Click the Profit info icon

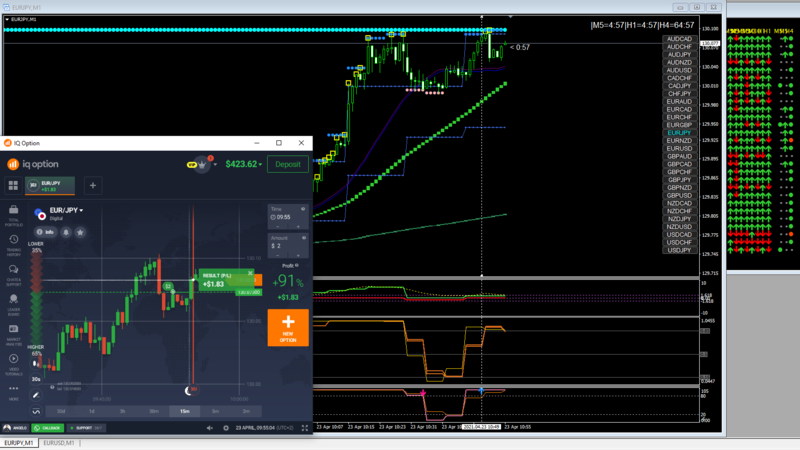click(x=297, y=265)
